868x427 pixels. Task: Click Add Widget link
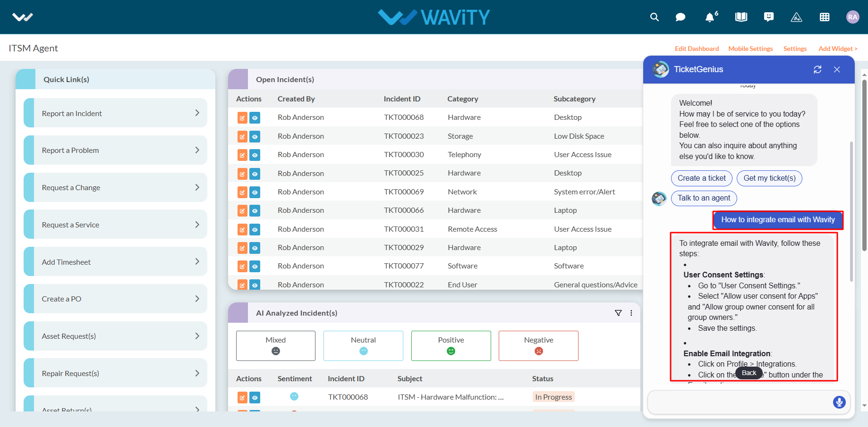(838, 49)
